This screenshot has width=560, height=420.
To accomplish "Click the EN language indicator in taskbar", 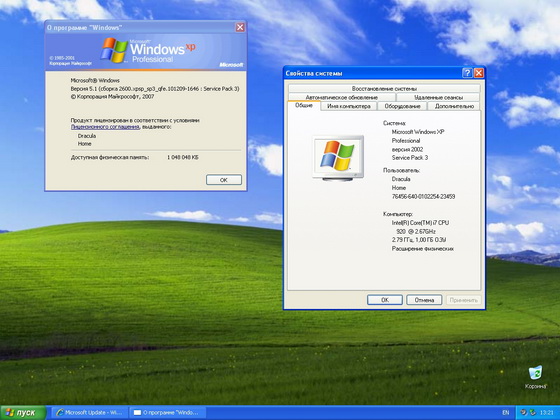I will coord(506,412).
